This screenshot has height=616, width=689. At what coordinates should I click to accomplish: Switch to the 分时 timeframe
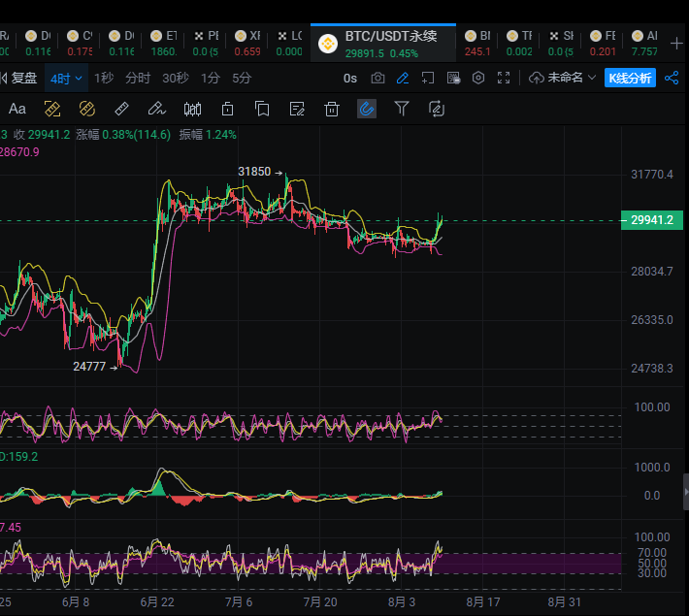[138, 79]
